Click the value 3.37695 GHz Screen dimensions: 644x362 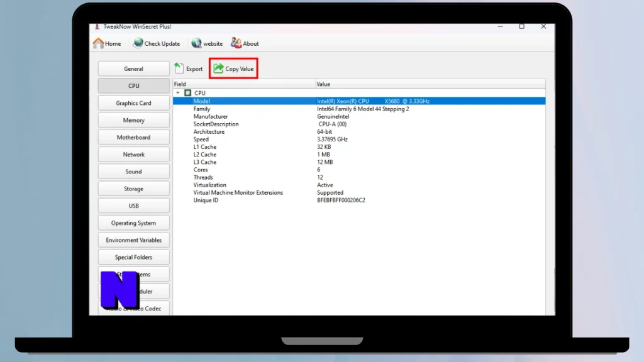pos(332,139)
